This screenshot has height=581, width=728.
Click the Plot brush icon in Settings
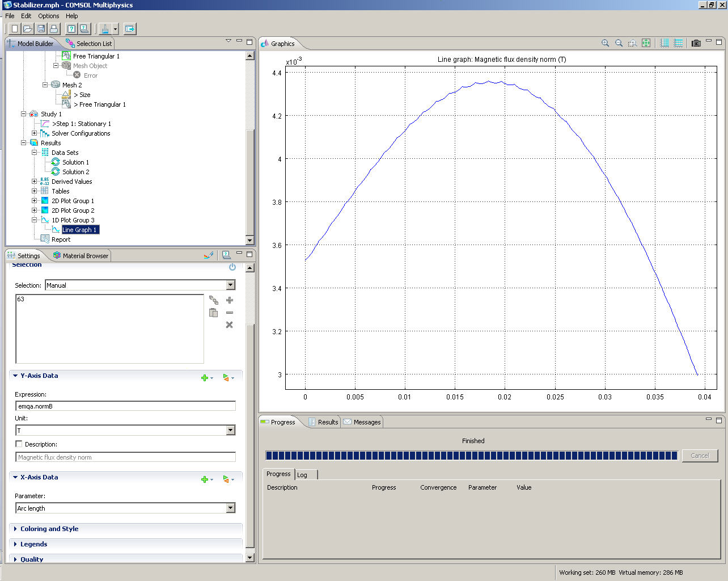click(209, 255)
